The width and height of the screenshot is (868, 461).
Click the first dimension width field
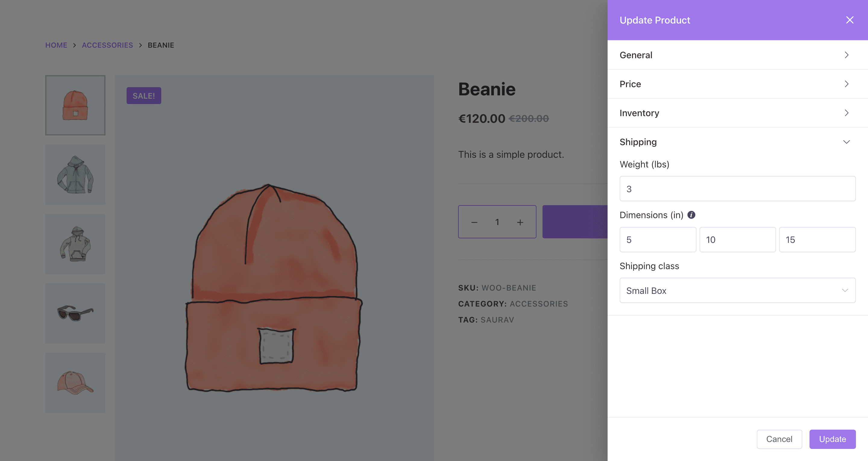(657, 239)
